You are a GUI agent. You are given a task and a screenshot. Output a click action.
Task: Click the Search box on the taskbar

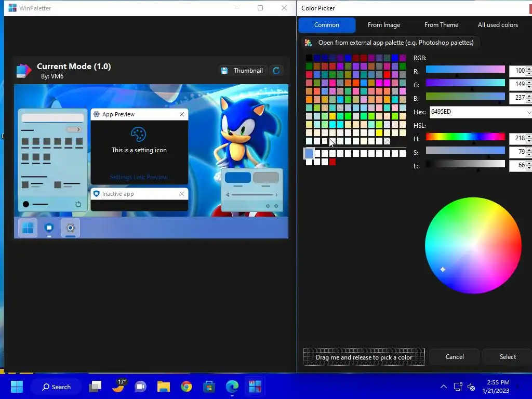tap(56, 387)
